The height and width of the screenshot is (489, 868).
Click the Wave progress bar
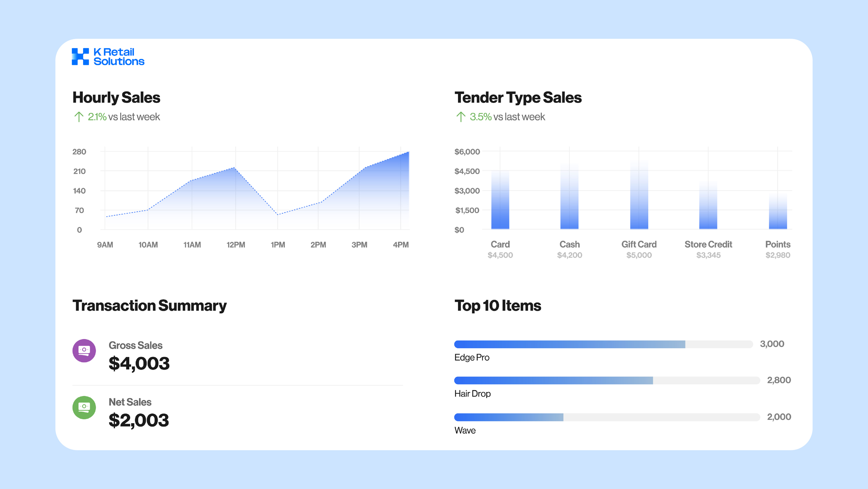point(509,417)
